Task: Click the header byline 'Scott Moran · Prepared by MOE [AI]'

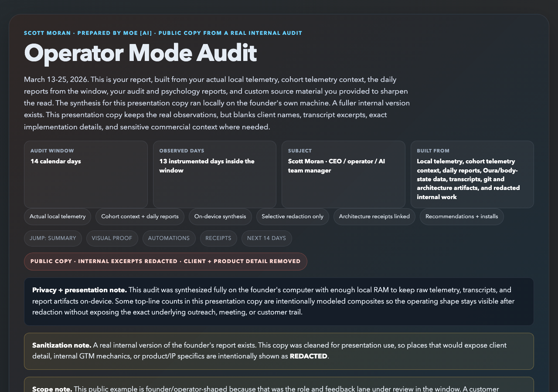Action: [163, 33]
